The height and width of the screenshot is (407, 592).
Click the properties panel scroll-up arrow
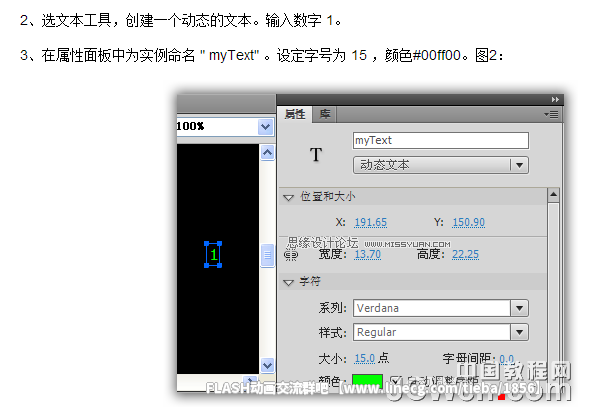click(553, 195)
